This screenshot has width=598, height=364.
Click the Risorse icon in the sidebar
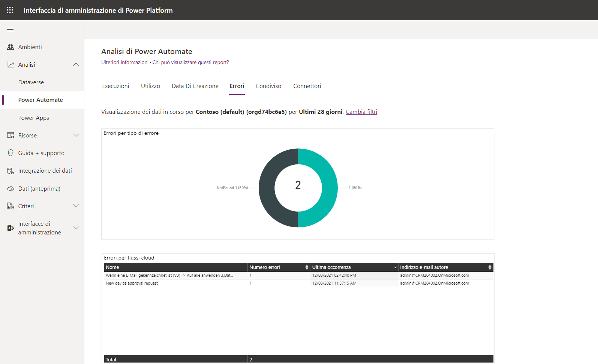click(x=10, y=135)
